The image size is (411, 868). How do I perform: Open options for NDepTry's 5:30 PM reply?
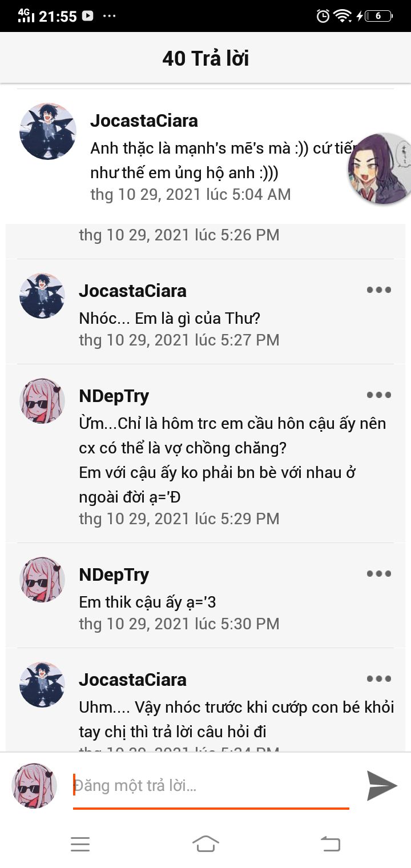(x=379, y=574)
